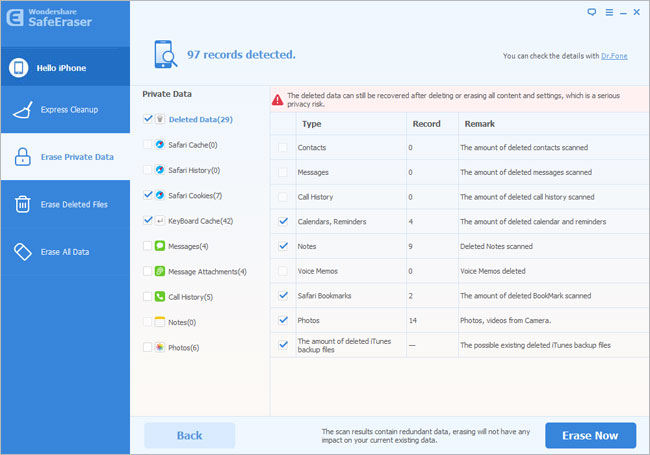This screenshot has width=650, height=455.
Task: Check the Messages(4) checkbox
Action: click(147, 246)
